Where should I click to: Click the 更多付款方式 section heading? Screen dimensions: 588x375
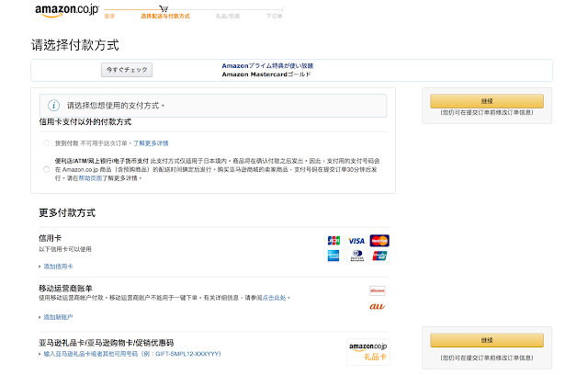pos(67,212)
